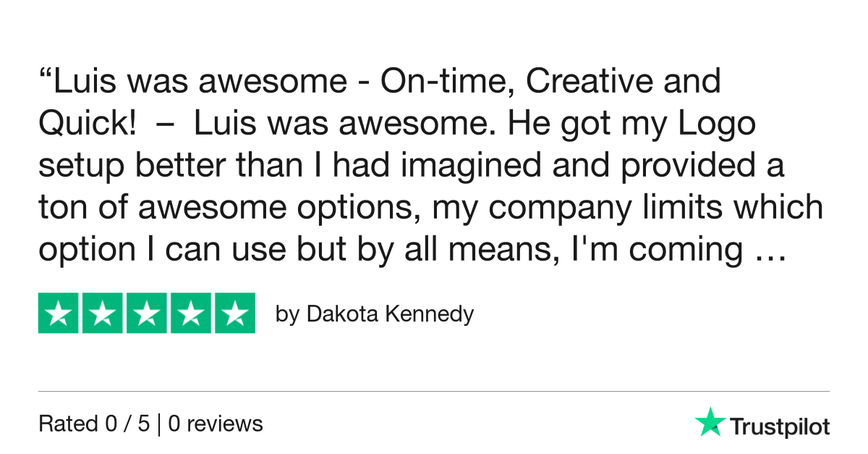Click the Trustpilot green star logo

710,422
